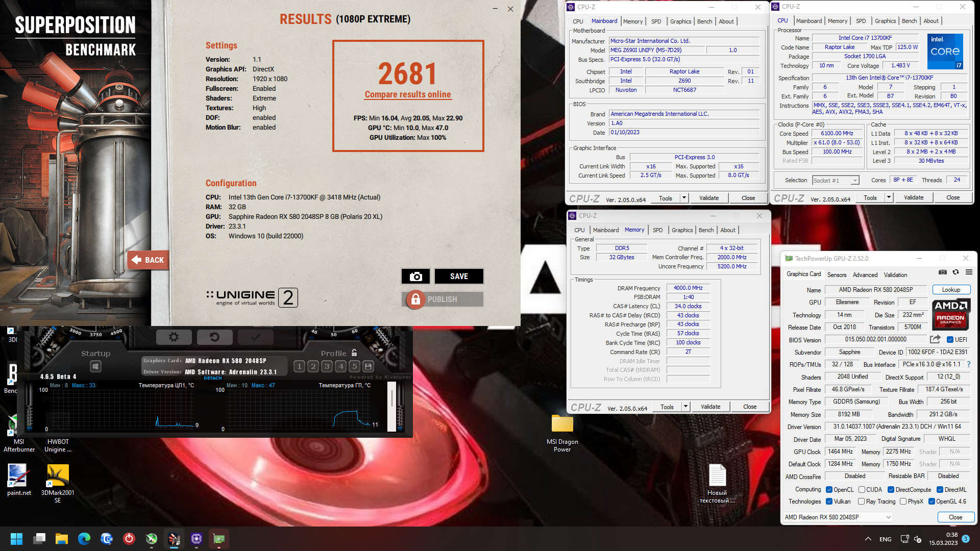
Task: Select Afterburner profile slot 4
Action: point(341,366)
